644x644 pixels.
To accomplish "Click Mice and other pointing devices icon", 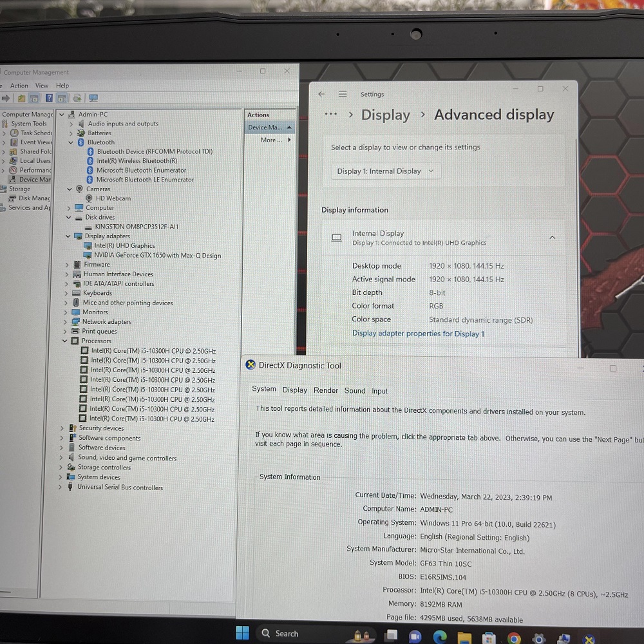I will (76, 303).
